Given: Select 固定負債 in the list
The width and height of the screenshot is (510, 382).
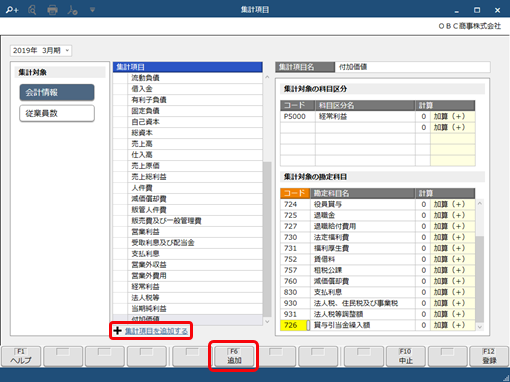Looking at the screenshot, I should (188, 111).
